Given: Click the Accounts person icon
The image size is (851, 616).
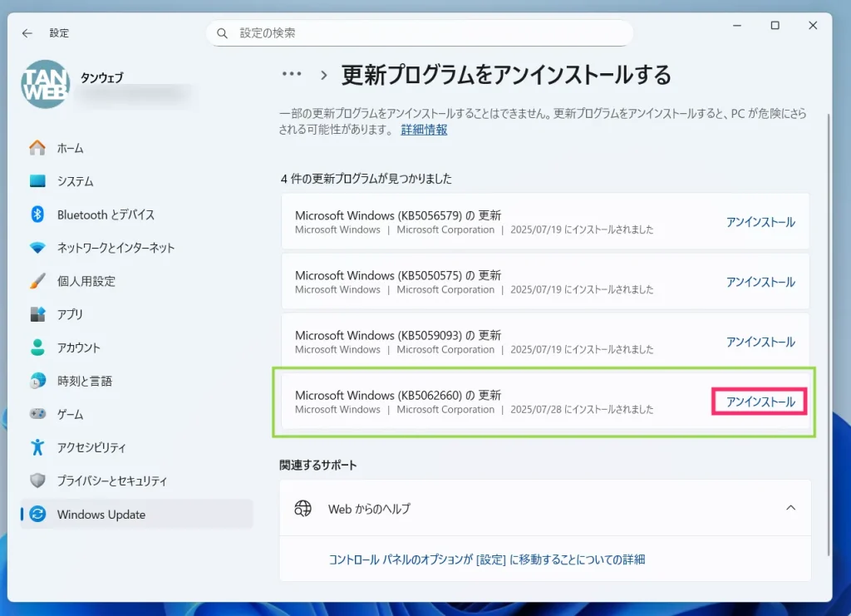Looking at the screenshot, I should coord(37,347).
